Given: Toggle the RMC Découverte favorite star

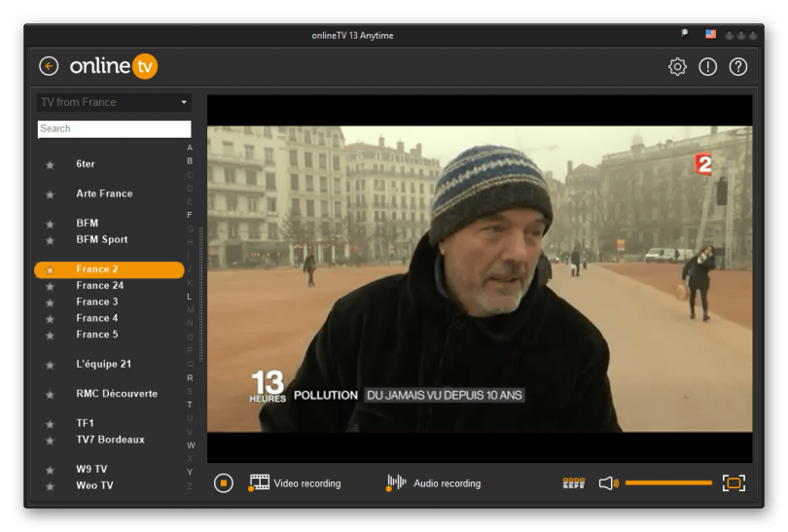Looking at the screenshot, I should (50, 395).
